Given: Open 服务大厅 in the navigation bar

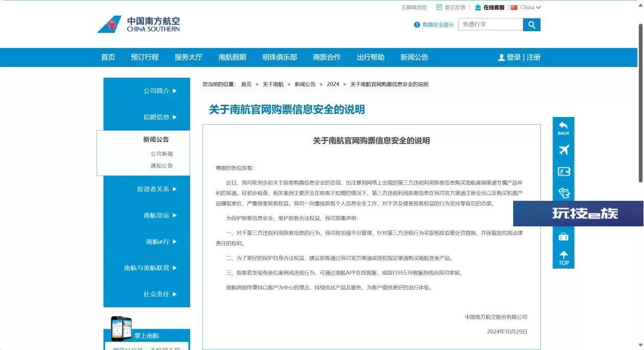Looking at the screenshot, I should click(x=189, y=57).
